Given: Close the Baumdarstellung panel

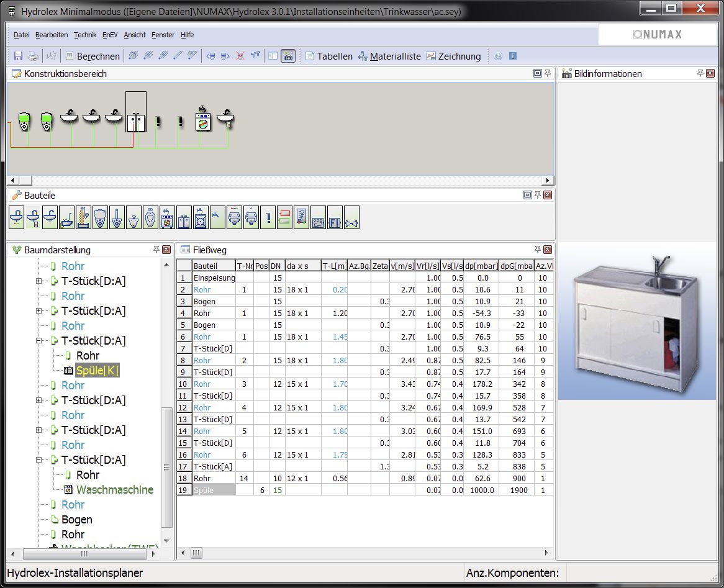Looking at the screenshot, I should pyautogui.click(x=166, y=250).
